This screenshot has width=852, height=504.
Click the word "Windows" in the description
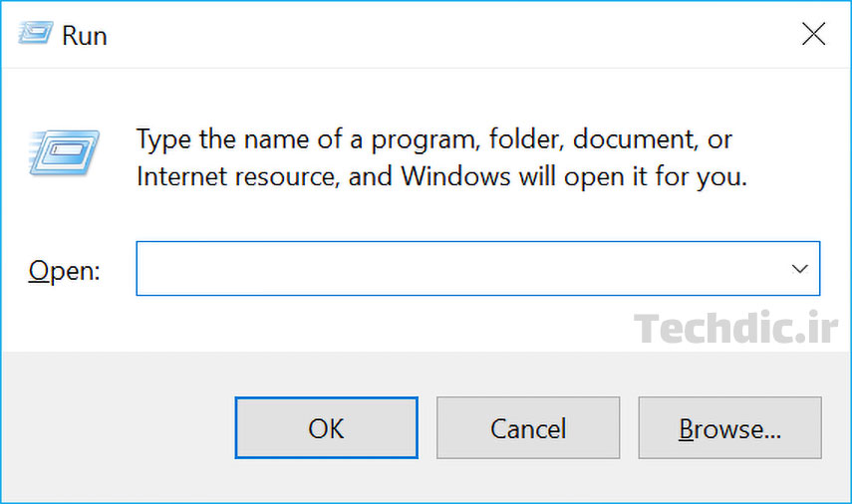(456, 177)
